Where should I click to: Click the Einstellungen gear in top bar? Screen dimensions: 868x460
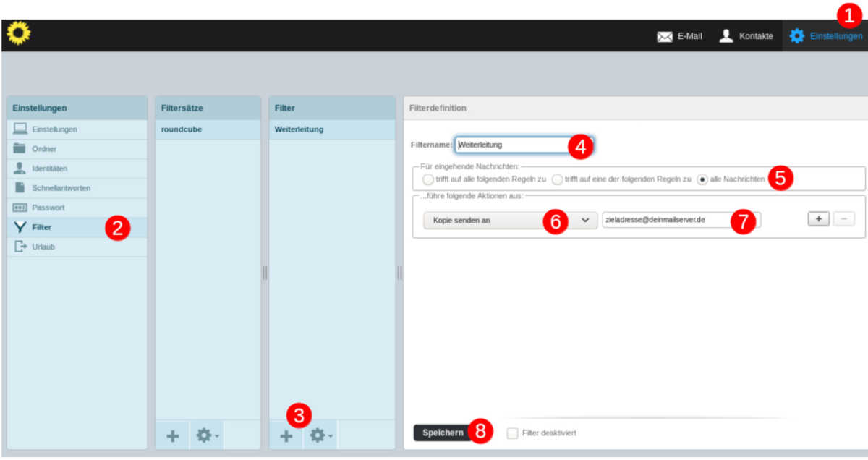796,36
